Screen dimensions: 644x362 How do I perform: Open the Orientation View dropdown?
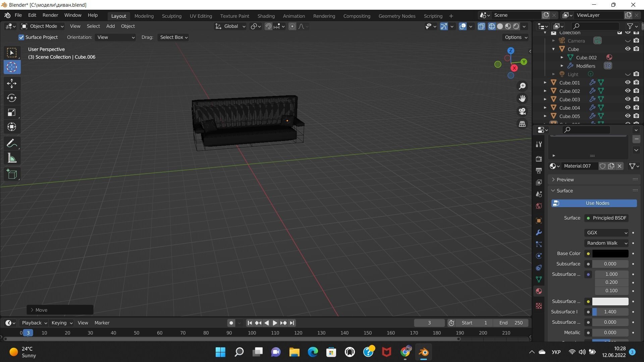(115, 37)
